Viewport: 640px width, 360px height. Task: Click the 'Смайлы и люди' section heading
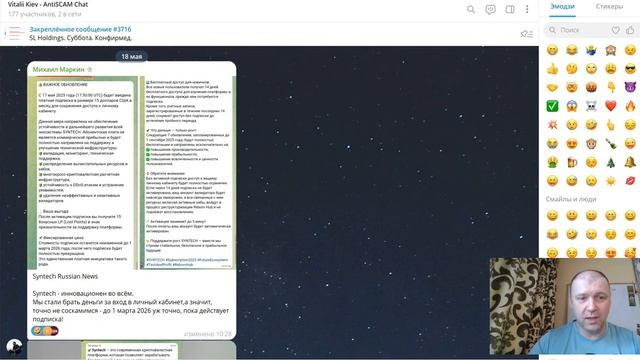coord(571,199)
